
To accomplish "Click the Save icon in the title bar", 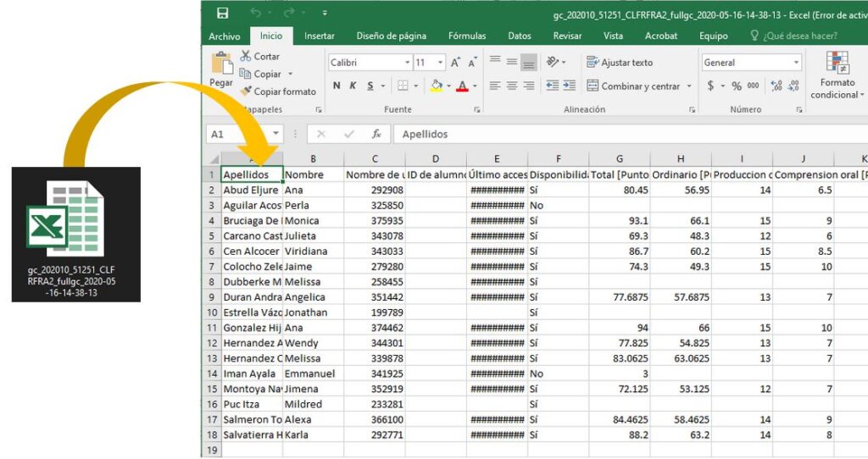I will pyautogui.click(x=222, y=14).
